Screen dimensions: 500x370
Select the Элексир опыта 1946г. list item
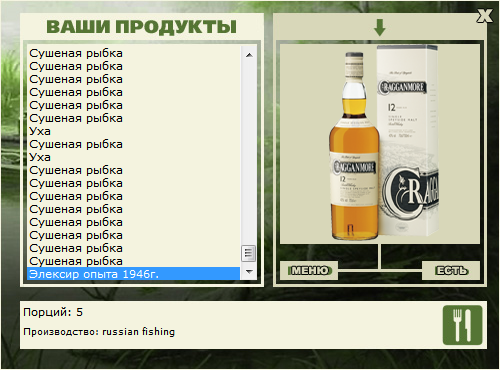click(x=133, y=274)
